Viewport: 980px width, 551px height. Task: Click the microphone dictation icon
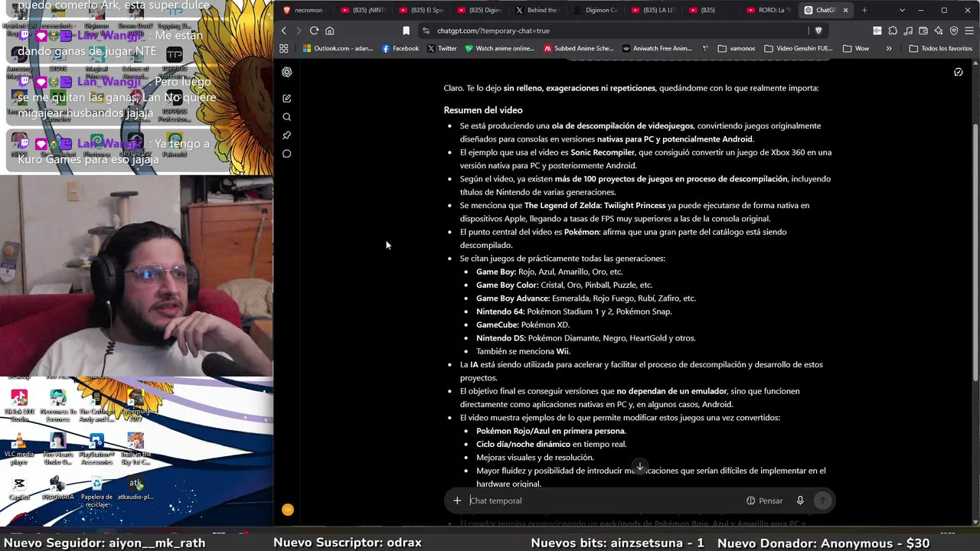coord(800,500)
